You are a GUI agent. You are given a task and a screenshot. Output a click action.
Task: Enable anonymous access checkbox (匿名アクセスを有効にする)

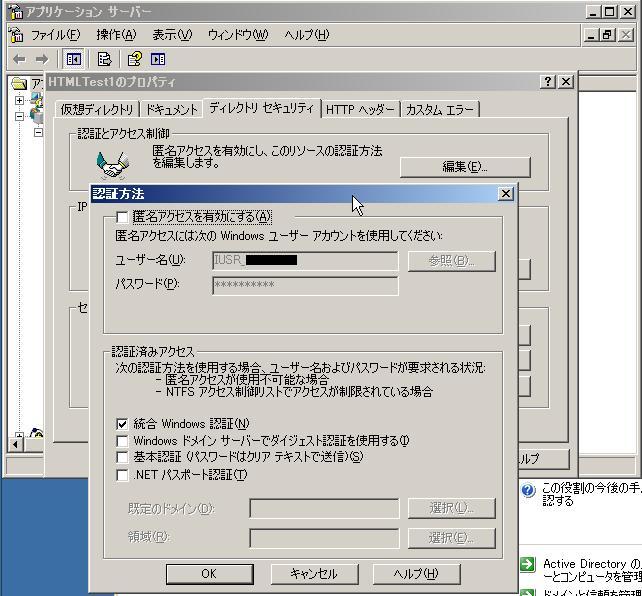click(x=122, y=217)
